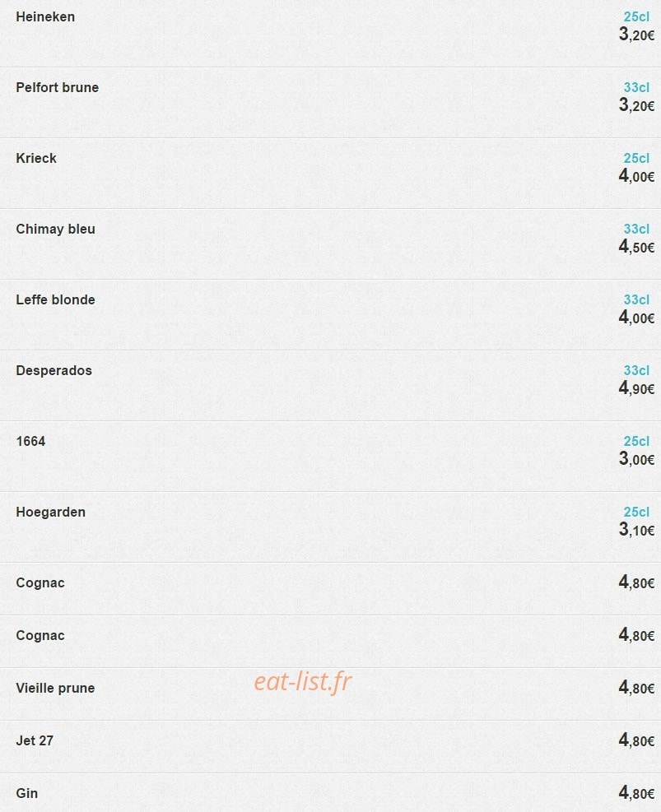Select the second Cognac entry
The image size is (661, 812).
pyautogui.click(x=40, y=635)
